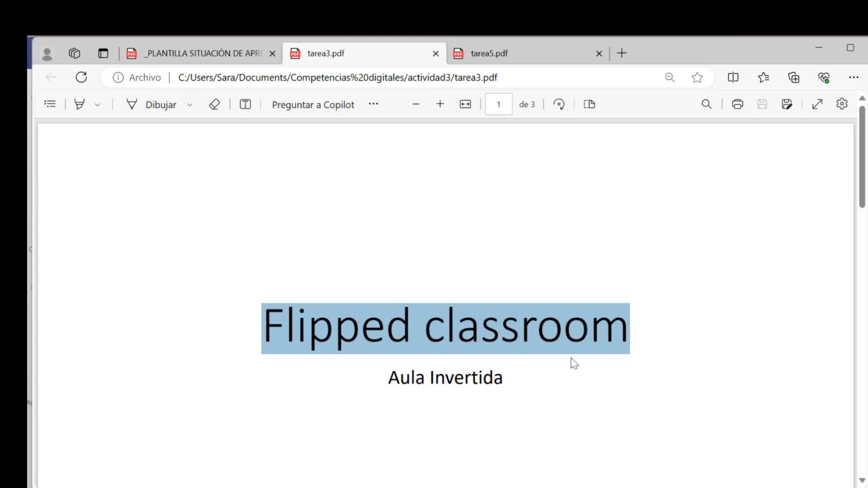Image resolution: width=868 pixels, height=488 pixels.
Task: Expand highlighter color options dropdown
Action: 97,105
